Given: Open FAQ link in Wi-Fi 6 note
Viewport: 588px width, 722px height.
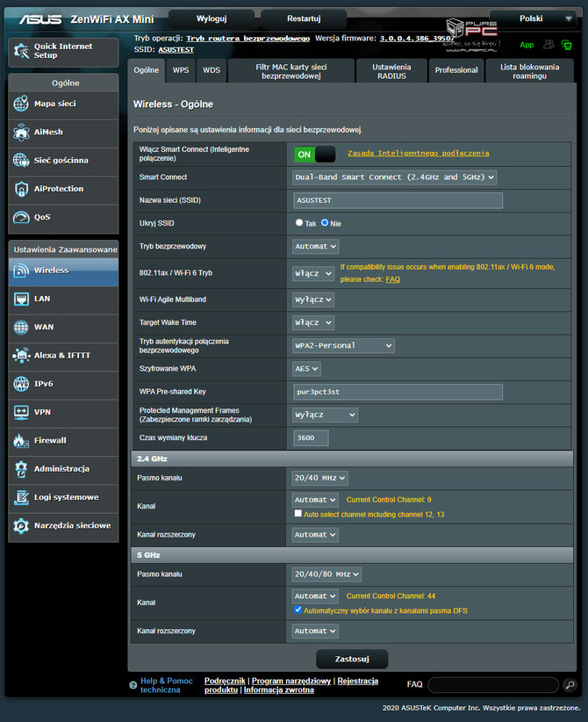Looking at the screenshot, I should tap(393, 279).
